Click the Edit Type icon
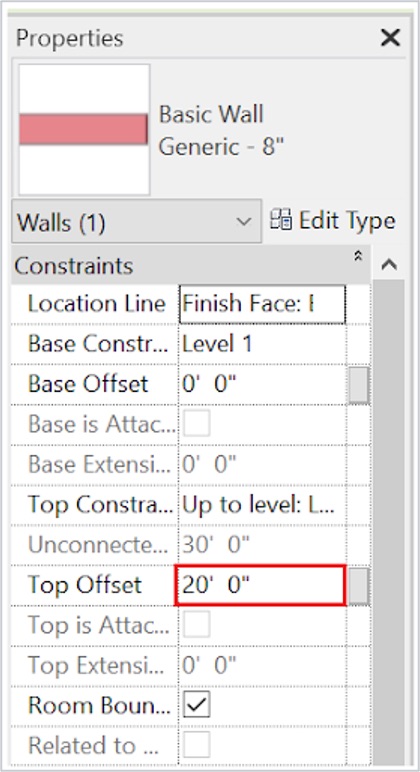Image resolution: width=420 pixels, height=772 pixels. click(281, 220)
